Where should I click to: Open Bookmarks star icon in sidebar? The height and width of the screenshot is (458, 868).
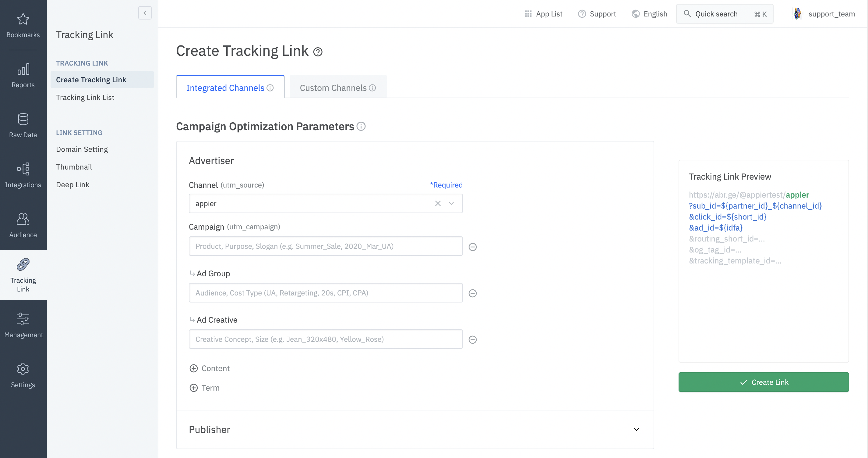tap(23, 19)
